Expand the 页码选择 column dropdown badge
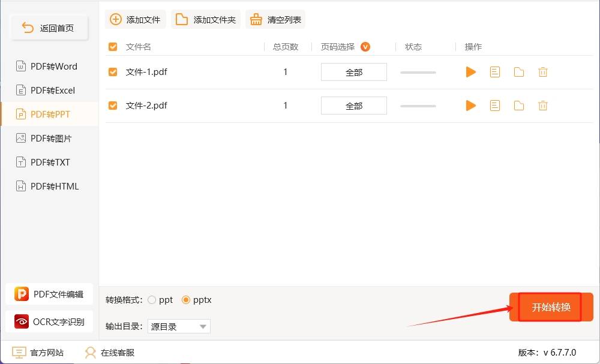Screen dimensions: 600x364 (366, 46)
